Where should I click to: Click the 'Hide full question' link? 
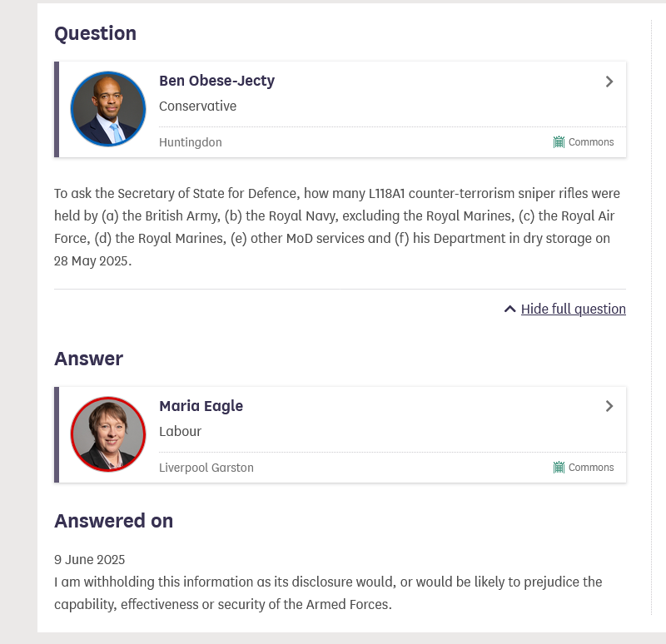(x=573, y=309)
